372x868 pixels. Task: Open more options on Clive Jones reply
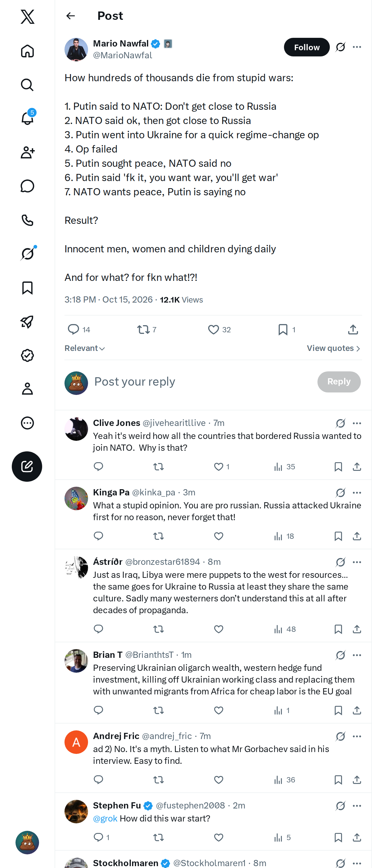(357, 423)
